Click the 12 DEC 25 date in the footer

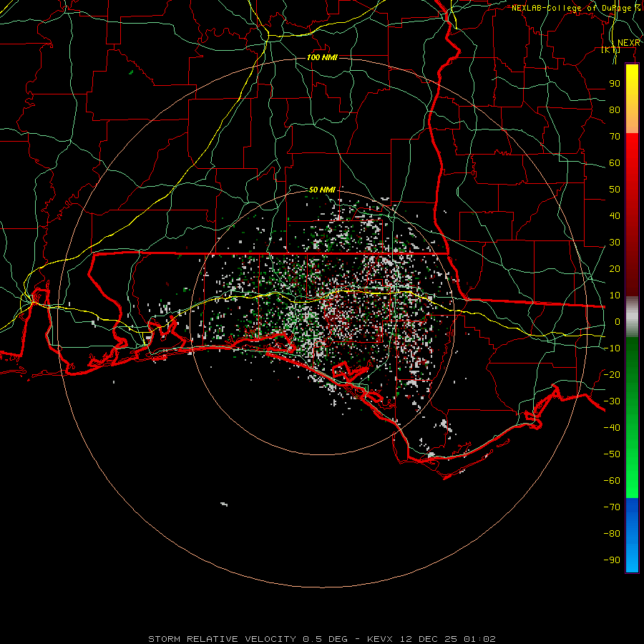pos(429,639)
